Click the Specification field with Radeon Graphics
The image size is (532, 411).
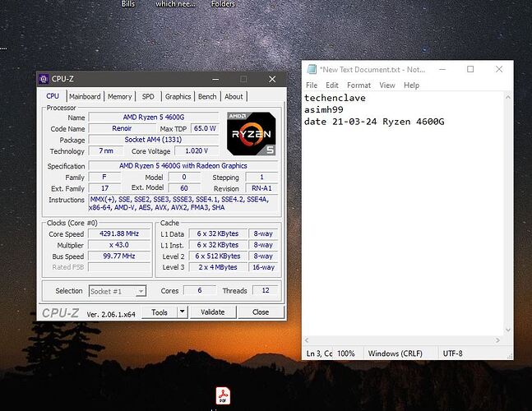183,166
